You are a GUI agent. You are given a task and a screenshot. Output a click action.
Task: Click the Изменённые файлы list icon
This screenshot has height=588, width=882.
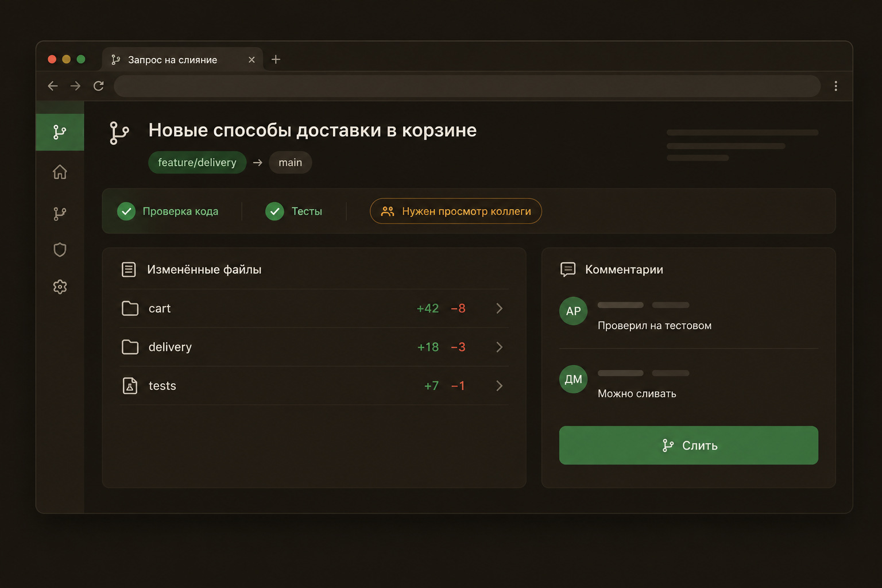click(x=129, y=269)
